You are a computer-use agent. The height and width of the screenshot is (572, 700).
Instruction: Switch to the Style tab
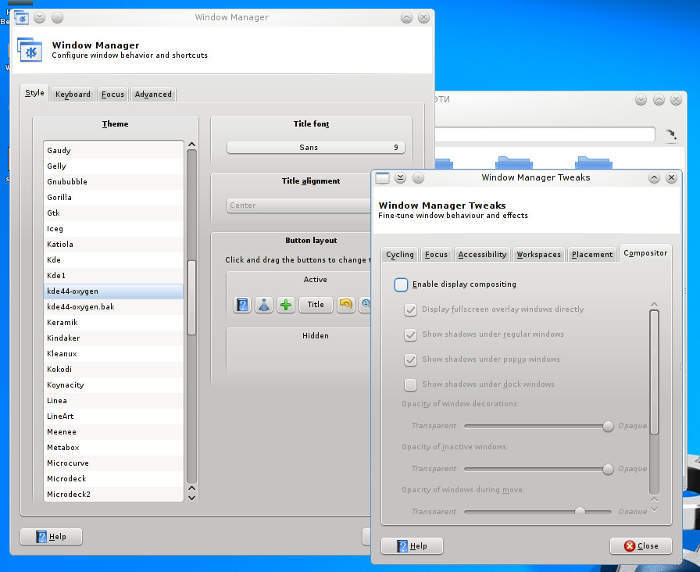pyautogui.click(x=35, y=93)
